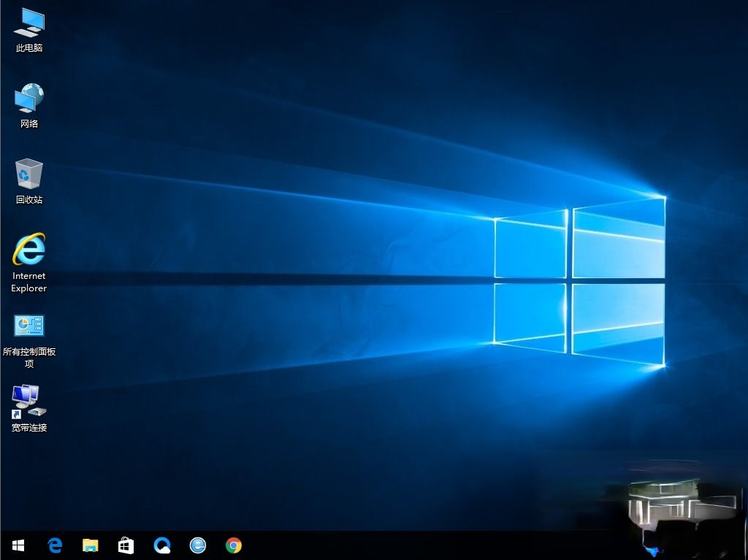Open File Explorer from the taskbar
748x560 pixels.
point(90,545)
